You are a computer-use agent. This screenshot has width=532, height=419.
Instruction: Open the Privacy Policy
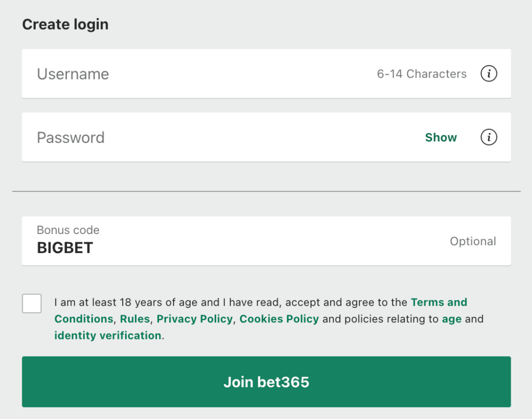(194, 319)
